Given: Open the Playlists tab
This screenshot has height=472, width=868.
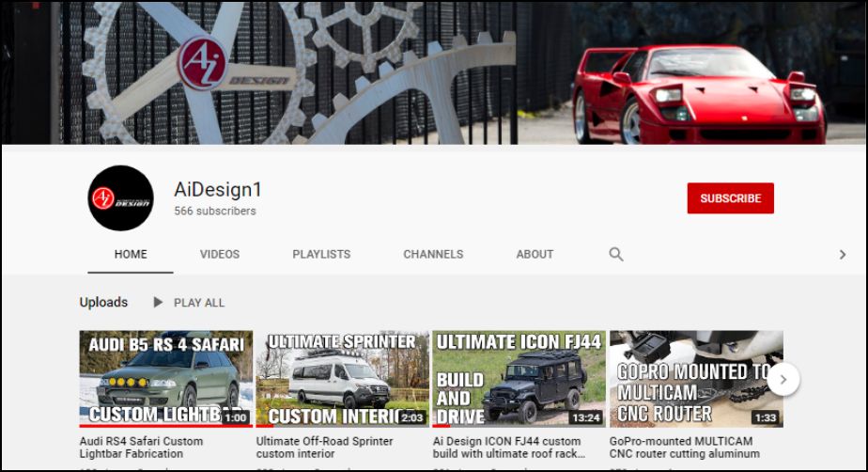Looking at the screenshot, I should [x=321, y=254].
